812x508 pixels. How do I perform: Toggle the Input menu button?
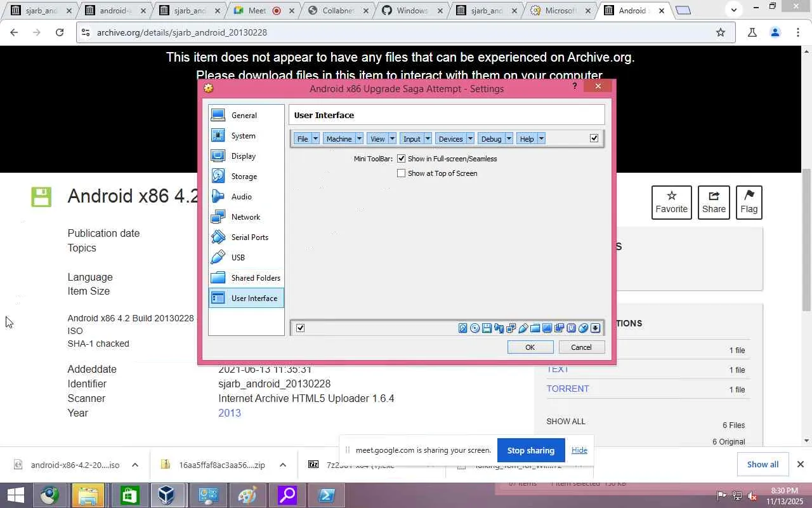point(412,139)
